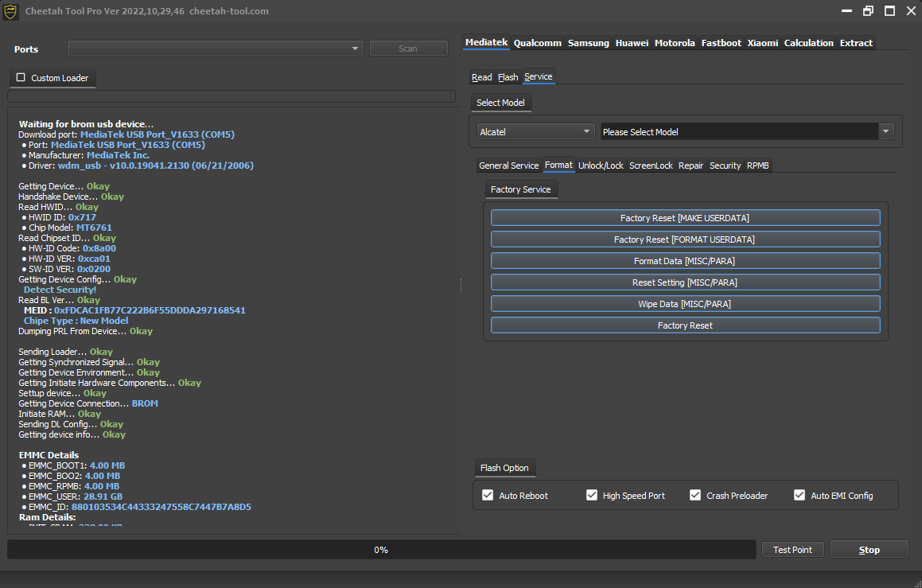Click the Select Model tab header
This screenshot has width=922, height=588.
(501, 103)
